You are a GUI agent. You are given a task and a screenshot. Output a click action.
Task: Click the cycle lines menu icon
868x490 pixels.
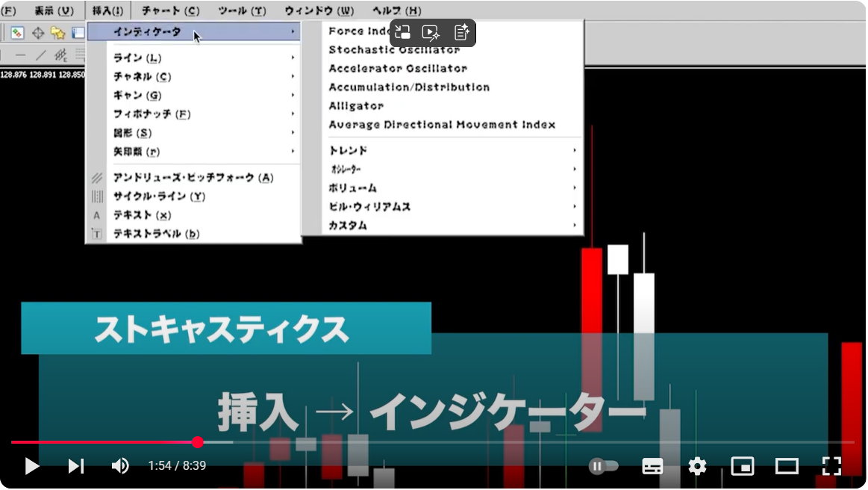pos(97,196)
